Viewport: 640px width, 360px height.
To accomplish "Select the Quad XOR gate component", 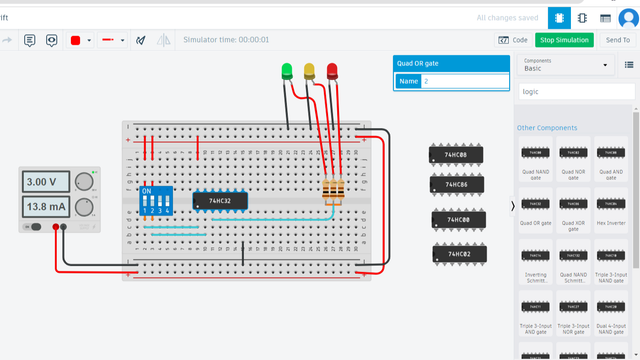I will 573,210.
